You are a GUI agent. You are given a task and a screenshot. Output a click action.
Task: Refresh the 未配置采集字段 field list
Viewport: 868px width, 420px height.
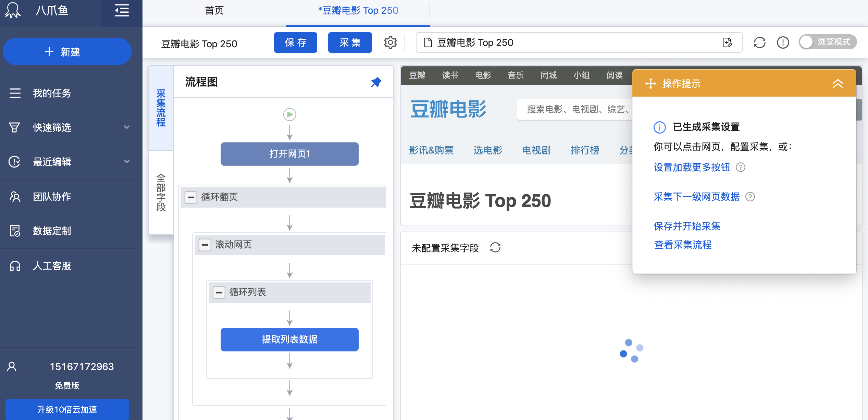click(495, 247)
